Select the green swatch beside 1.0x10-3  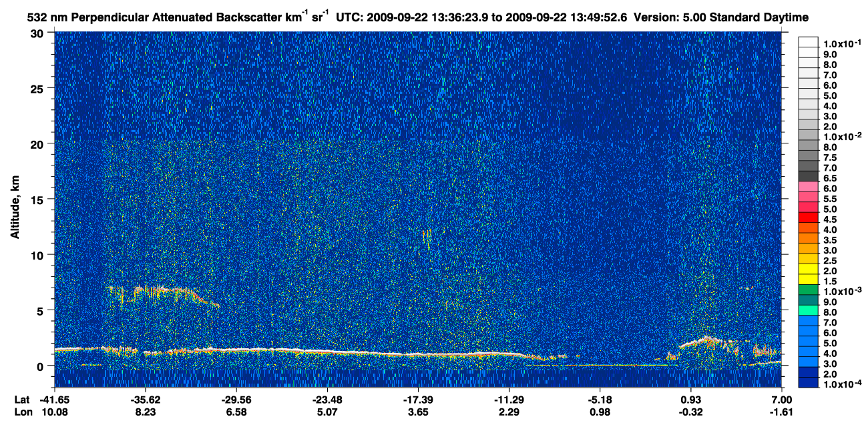[x=809, y=290]
